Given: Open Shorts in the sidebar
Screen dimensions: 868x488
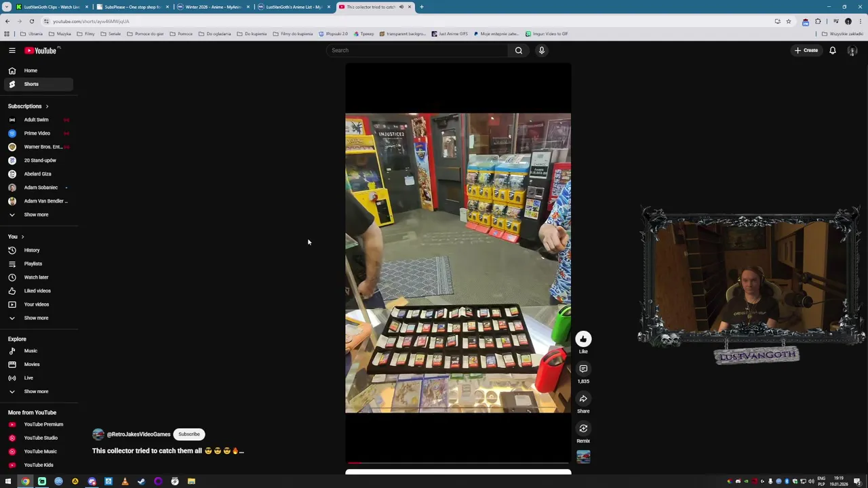Looking at the screenshot, I should [x=39, y=84].
